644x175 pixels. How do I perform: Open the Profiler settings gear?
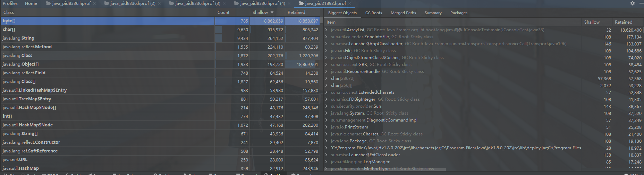point(632,3)
